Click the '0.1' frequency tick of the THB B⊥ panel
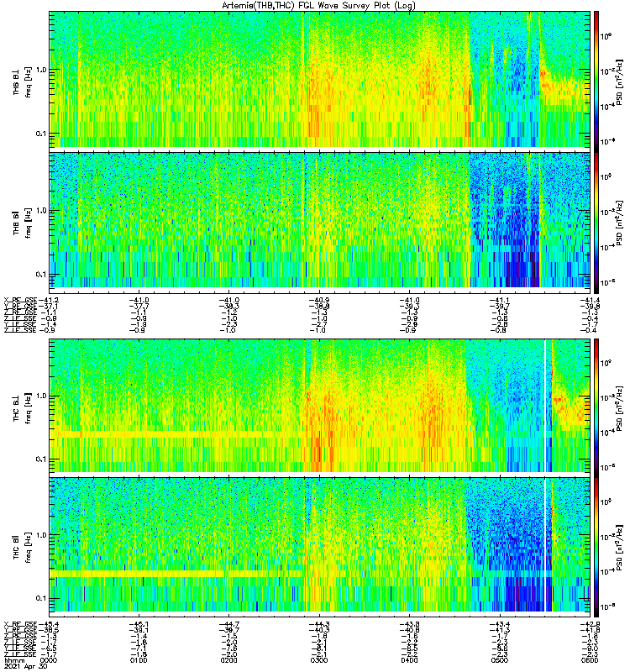The image size is (630, 672). click(x=41, y=134)
